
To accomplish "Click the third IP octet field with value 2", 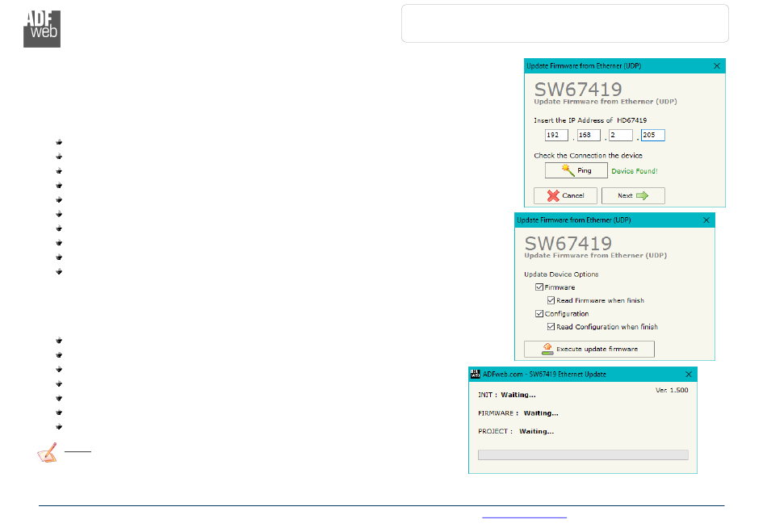I will point(621,135).
